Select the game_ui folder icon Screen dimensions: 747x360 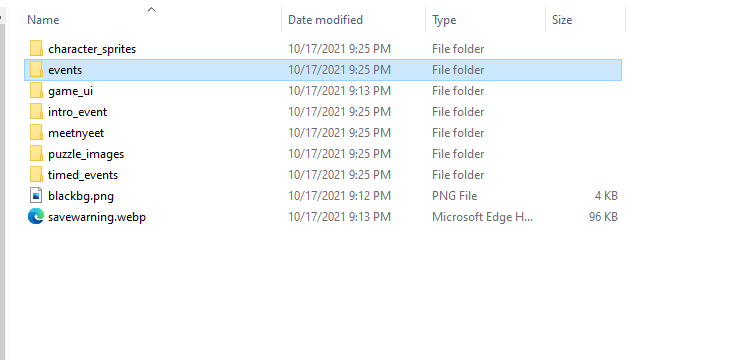pyautogui.click(x=36, y=90)
